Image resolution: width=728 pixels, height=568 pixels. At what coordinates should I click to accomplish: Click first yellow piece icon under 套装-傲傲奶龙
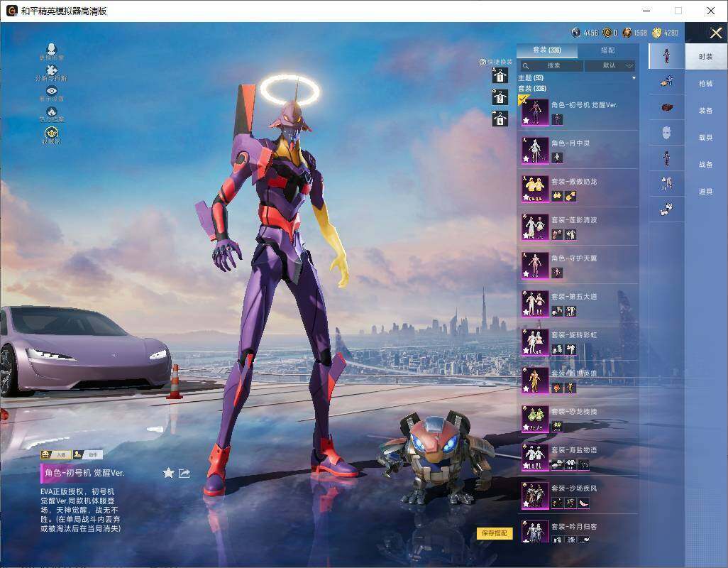(x=557, y=196)
